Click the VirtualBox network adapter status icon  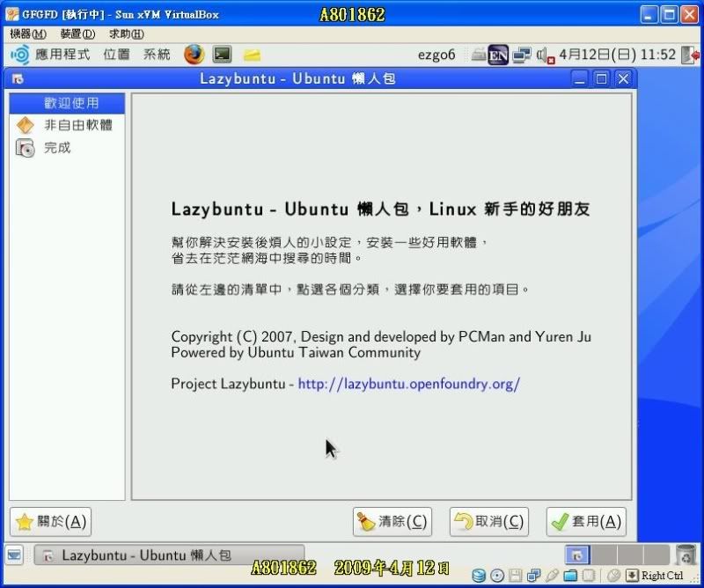click(x=534, y=576)
